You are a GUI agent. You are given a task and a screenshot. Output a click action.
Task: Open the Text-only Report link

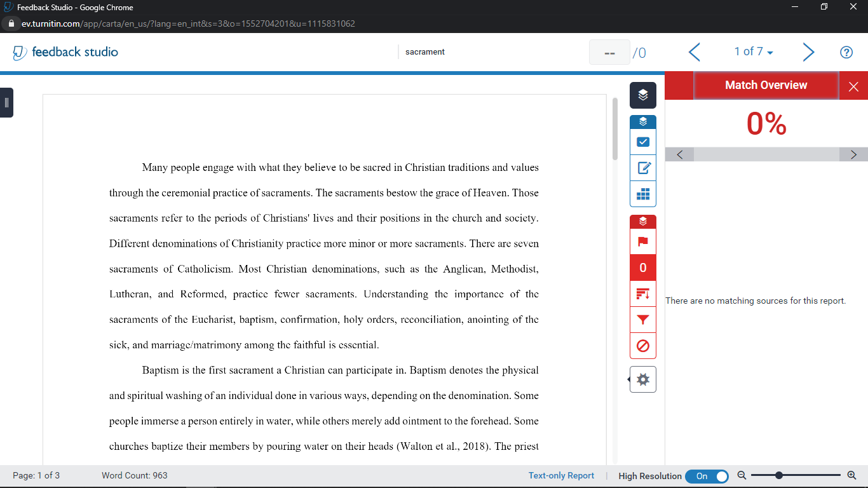click(x=561, y=475)
